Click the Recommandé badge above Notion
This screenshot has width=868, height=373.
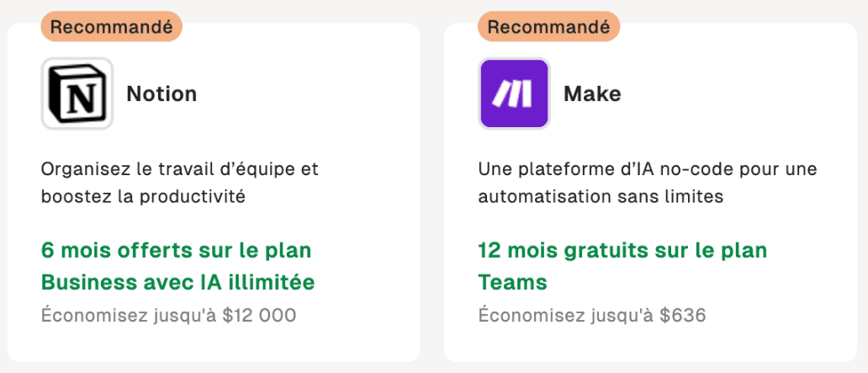pos(111,26)
